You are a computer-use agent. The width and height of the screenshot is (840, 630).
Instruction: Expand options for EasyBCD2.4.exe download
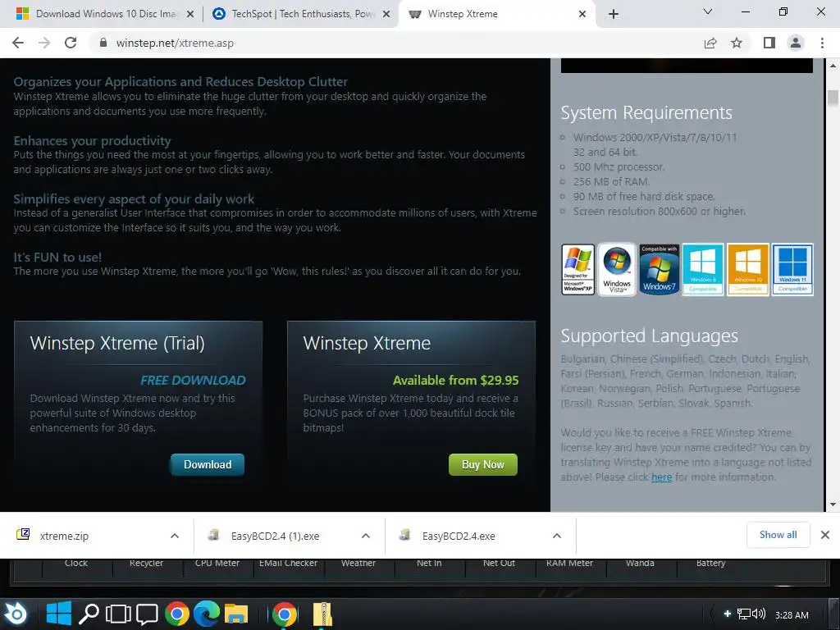(557, 536)
